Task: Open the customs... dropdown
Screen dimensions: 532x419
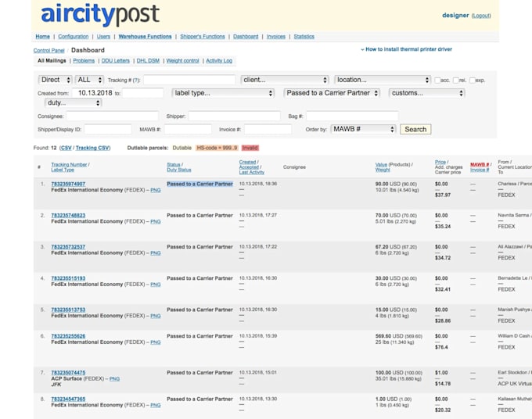Action: (x=426, y=93)
